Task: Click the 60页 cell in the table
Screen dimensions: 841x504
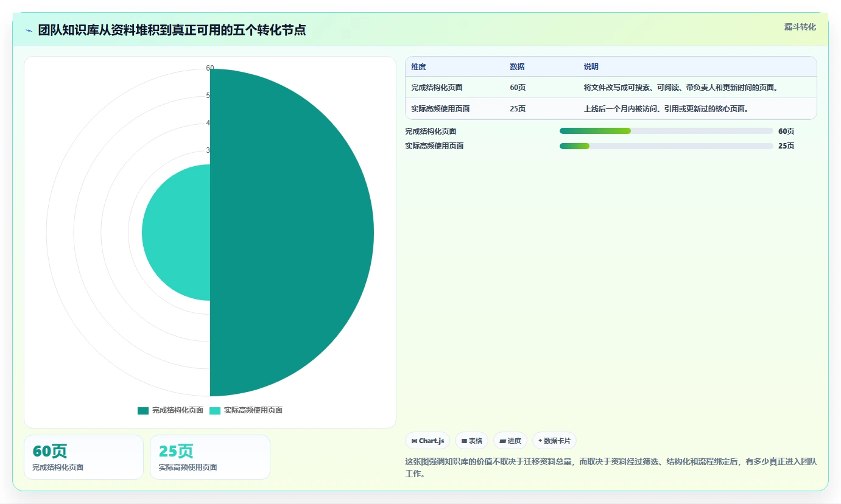Action: [518, 88]
